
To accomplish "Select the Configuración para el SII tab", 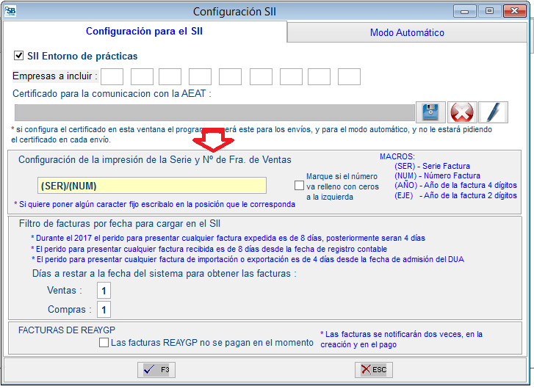I will [x=144, y=32].
